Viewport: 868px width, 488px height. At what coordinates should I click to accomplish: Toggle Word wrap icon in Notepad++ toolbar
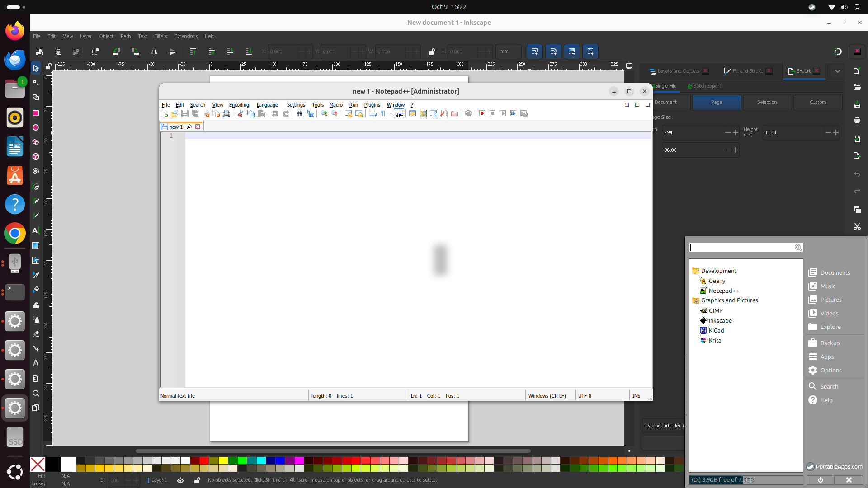click(x=373, y=113)
